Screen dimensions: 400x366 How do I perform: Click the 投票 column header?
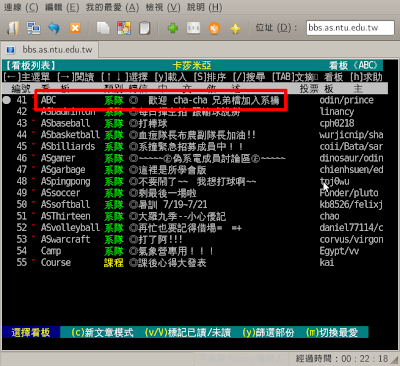tap(309, 88)
